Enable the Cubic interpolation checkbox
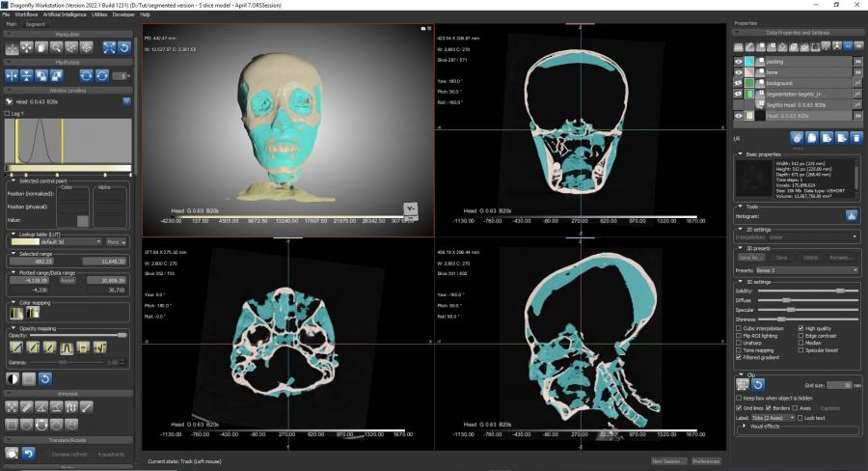 point(739,328)
